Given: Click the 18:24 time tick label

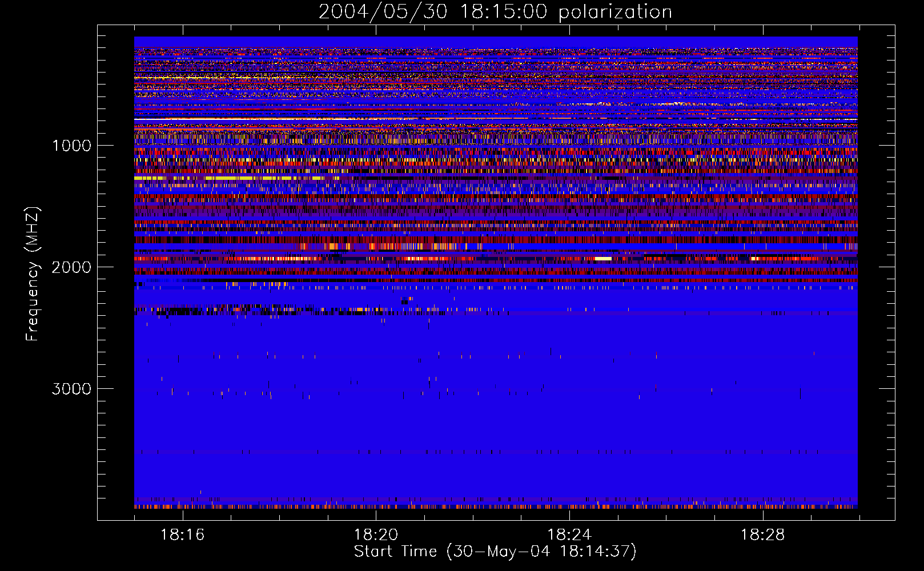Looking at the screenshot, I should tap(569, 535).
